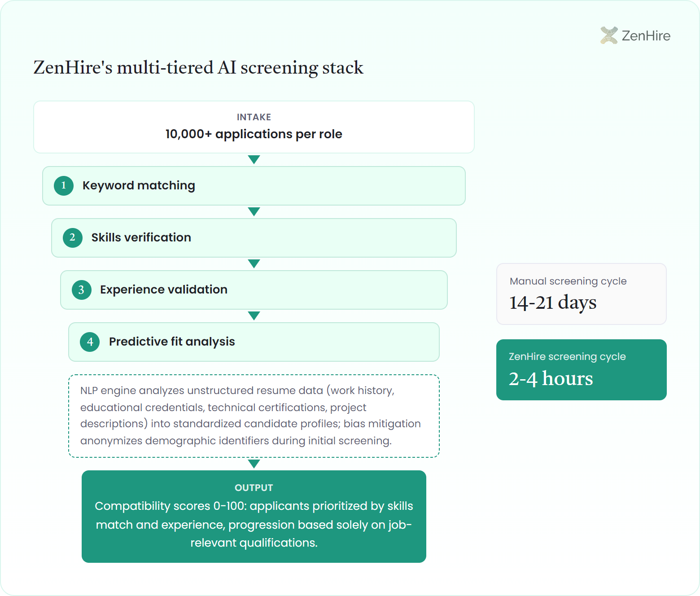Click the ZenHire logo icon
This screenshot has height=596, width=700.
click(x=609, y=35)
